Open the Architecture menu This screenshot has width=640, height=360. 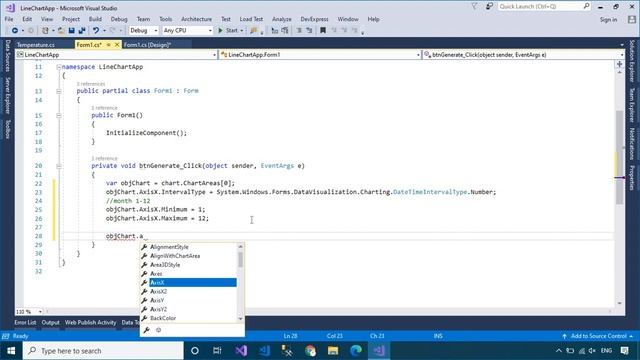point(196,19)
